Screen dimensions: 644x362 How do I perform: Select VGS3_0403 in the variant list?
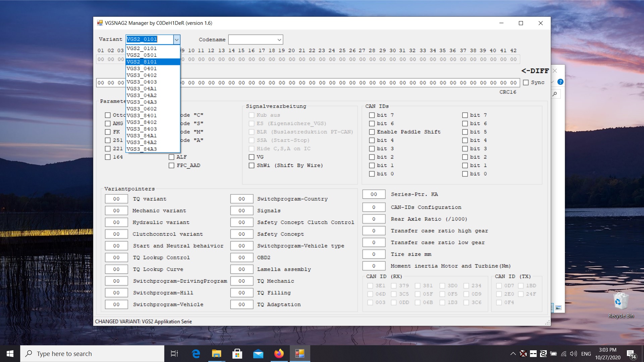(142, 82)
